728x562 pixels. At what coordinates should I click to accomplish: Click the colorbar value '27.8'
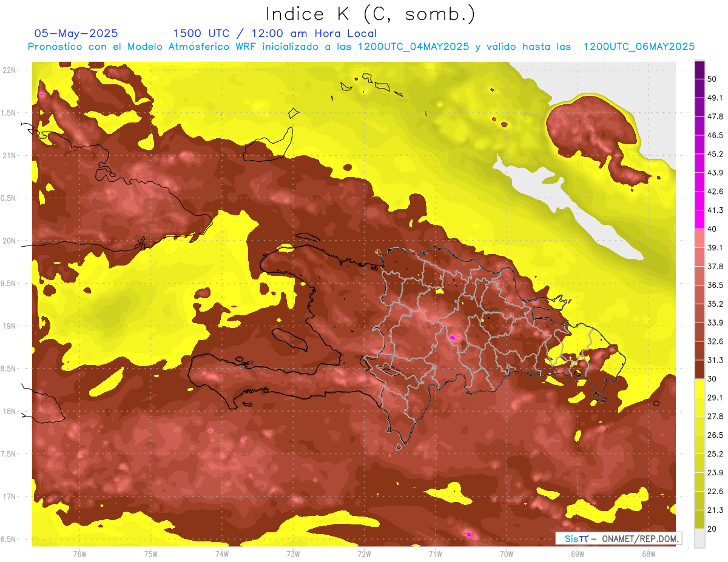click(715, 416)
